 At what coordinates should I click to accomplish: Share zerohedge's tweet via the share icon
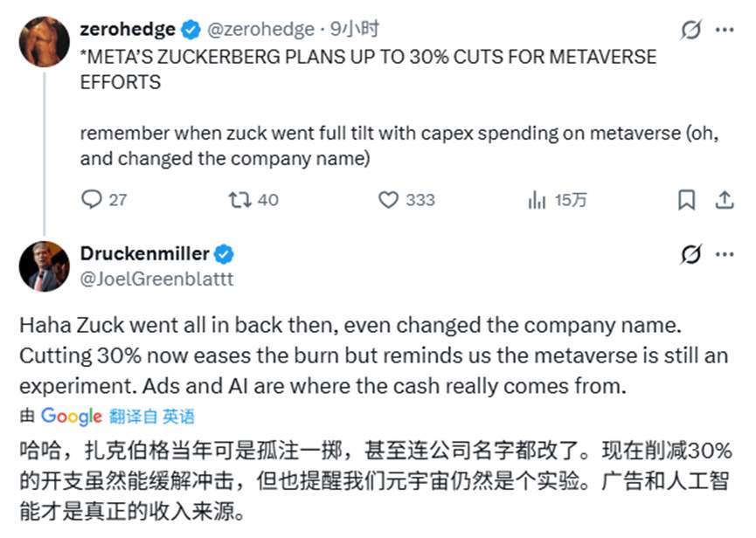coord(725,199)
